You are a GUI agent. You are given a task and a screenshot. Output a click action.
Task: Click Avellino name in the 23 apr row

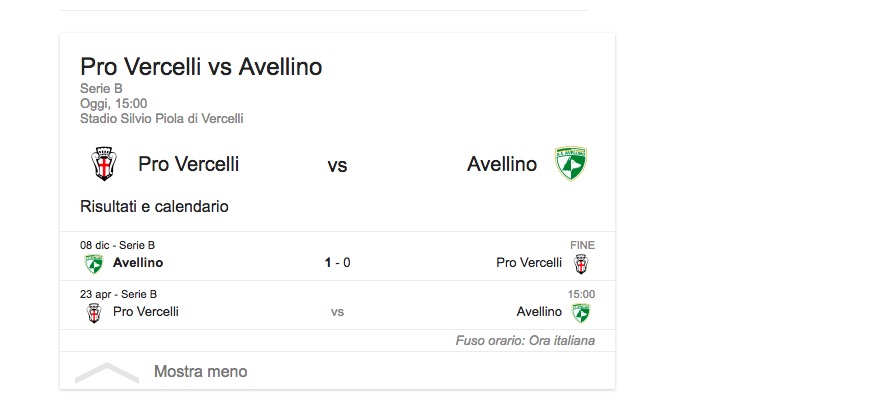tap(540, 312)
